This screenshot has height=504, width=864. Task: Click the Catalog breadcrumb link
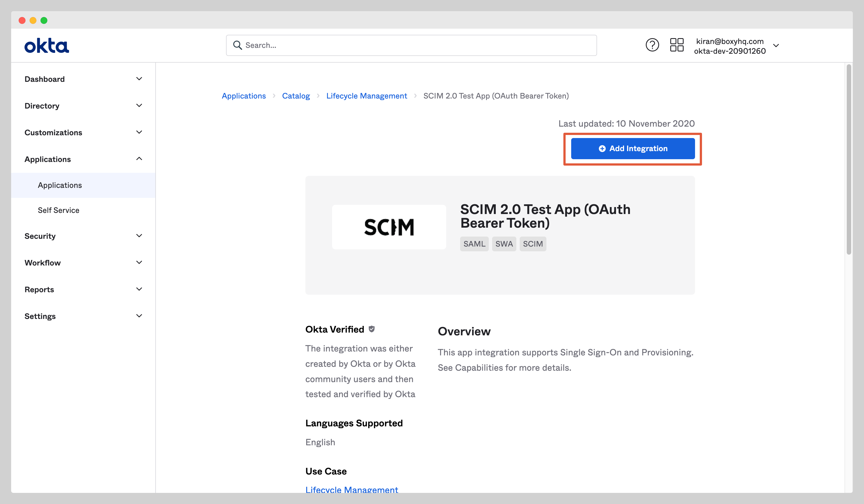tap(296, 96)
